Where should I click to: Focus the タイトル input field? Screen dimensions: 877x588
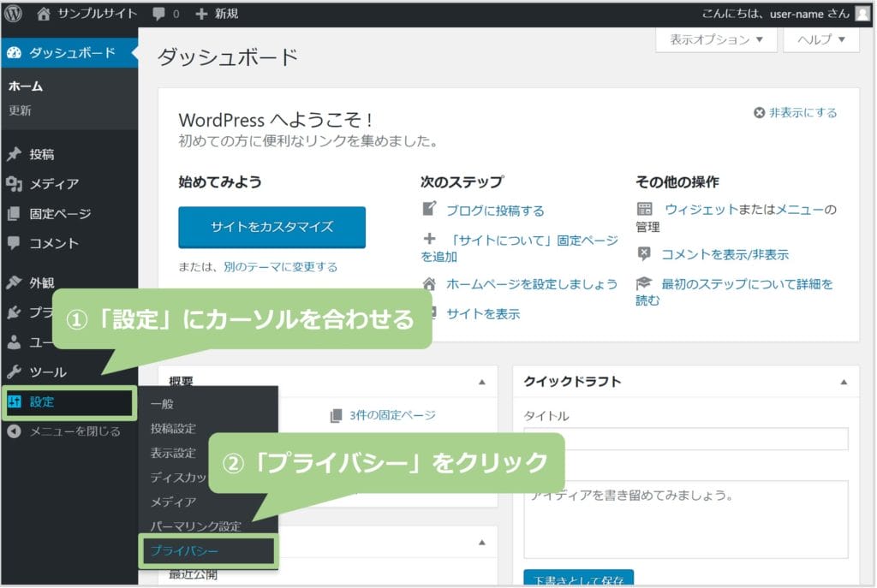(x=686, y=439)
